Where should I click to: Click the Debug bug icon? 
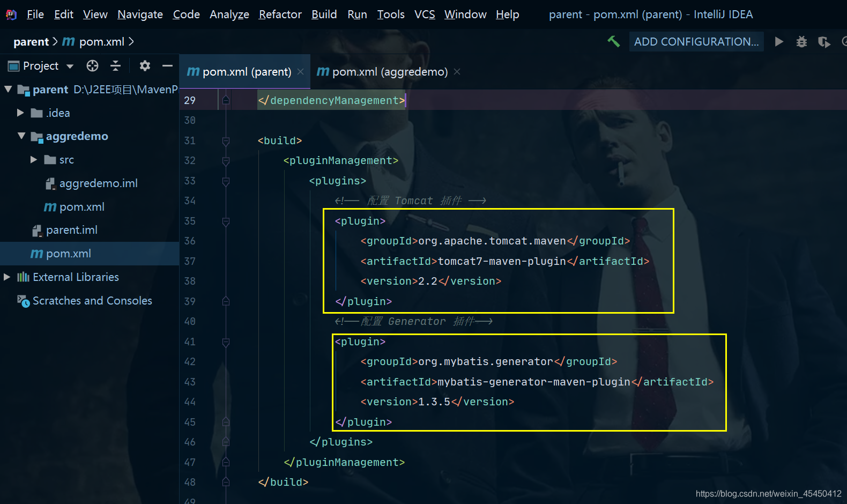click(801, 41)
